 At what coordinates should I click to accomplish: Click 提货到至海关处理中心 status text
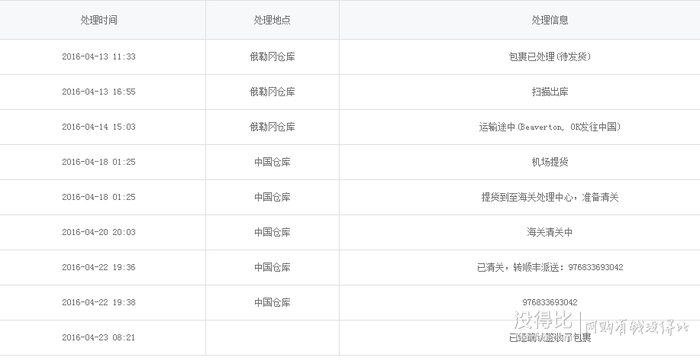click(x=527, y=197)
